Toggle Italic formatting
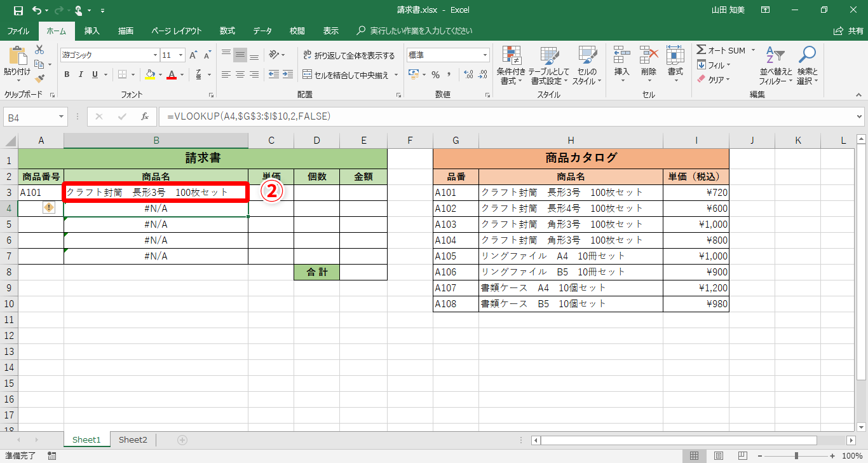Viewport: 868px width, 463px height. click(81, 74)
